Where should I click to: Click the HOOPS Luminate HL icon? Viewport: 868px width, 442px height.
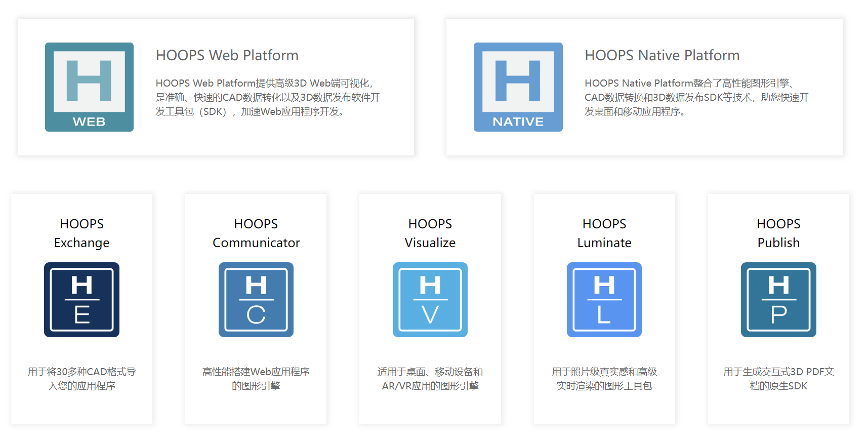click(x=604, y=300)
